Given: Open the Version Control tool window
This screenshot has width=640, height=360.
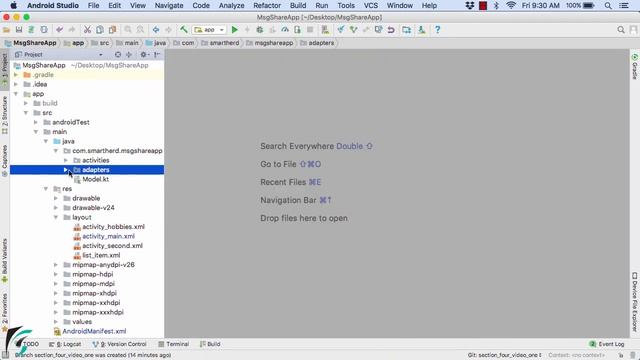Looking at the screenshot, I should (120, 344).
